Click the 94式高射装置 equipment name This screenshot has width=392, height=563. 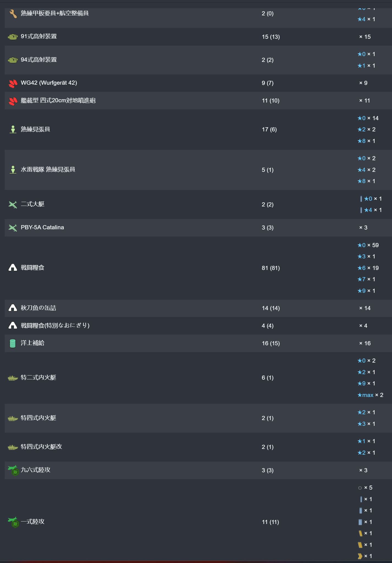(39, 60)
